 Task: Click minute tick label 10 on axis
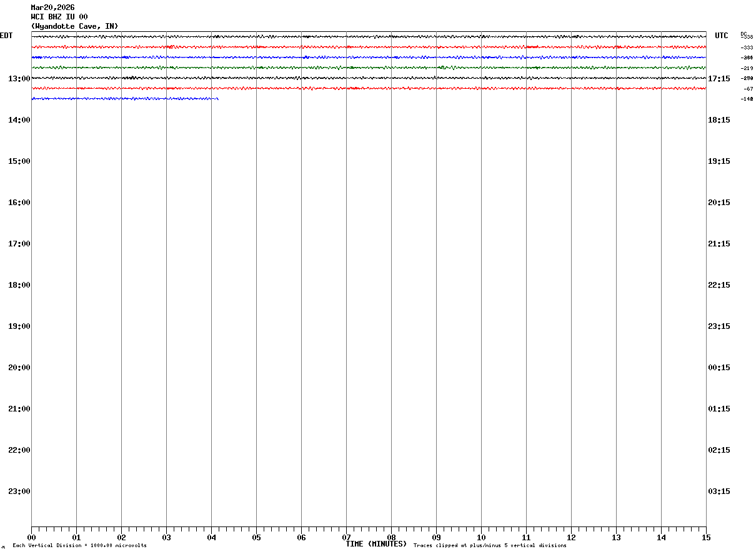tap(481, 538)
